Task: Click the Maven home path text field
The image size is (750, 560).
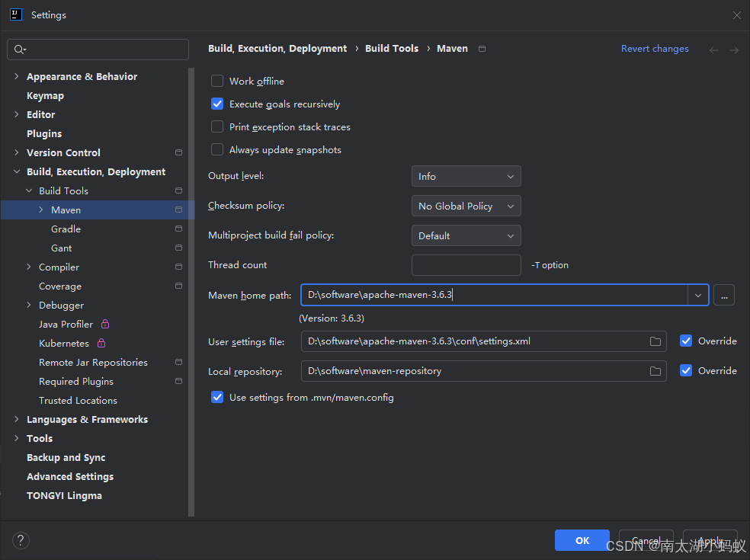Action: [x=495, y=295]
